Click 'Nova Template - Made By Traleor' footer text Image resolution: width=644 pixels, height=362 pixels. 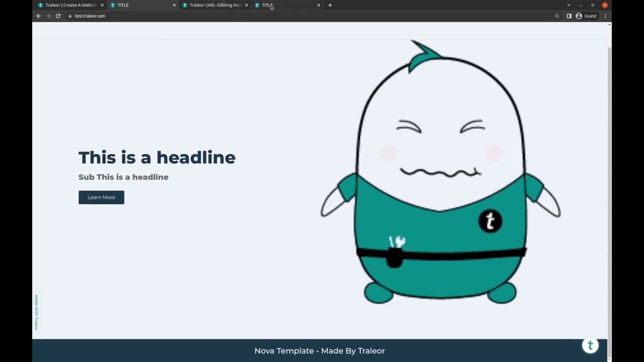point(319,351)
